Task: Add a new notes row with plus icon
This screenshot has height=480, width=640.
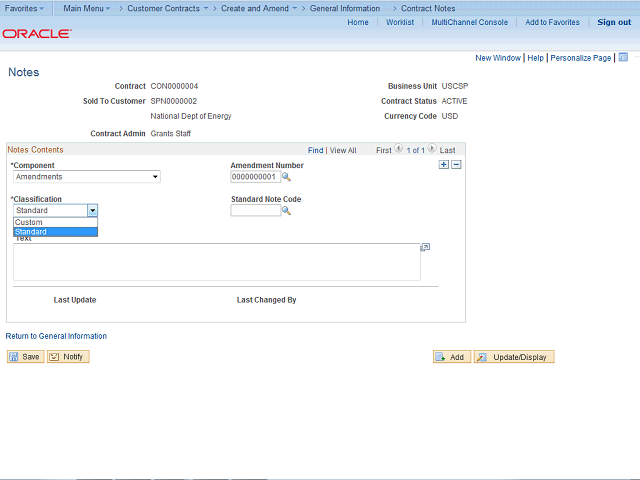Action: (x=444, y=164)
